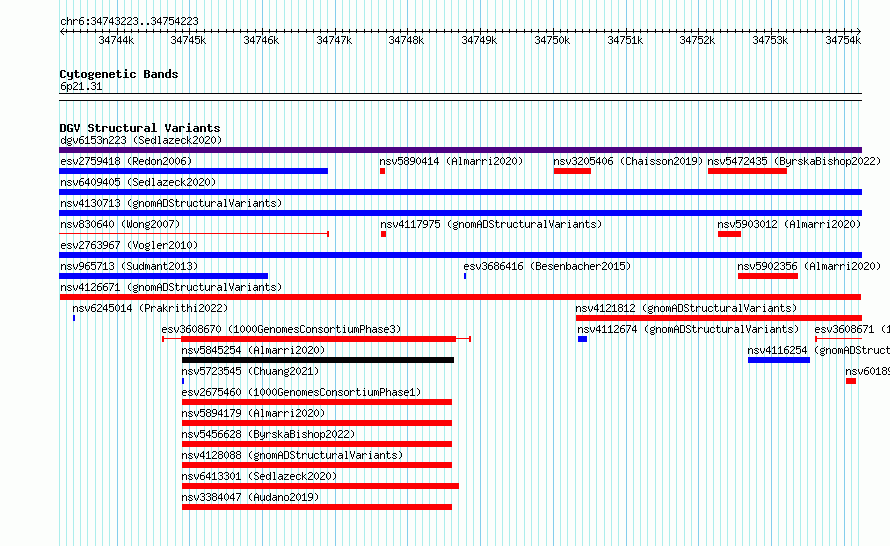This screenshot has width=890, height=546.
Task: Select the 6p21.31 band label
Action: coord(81,86)
